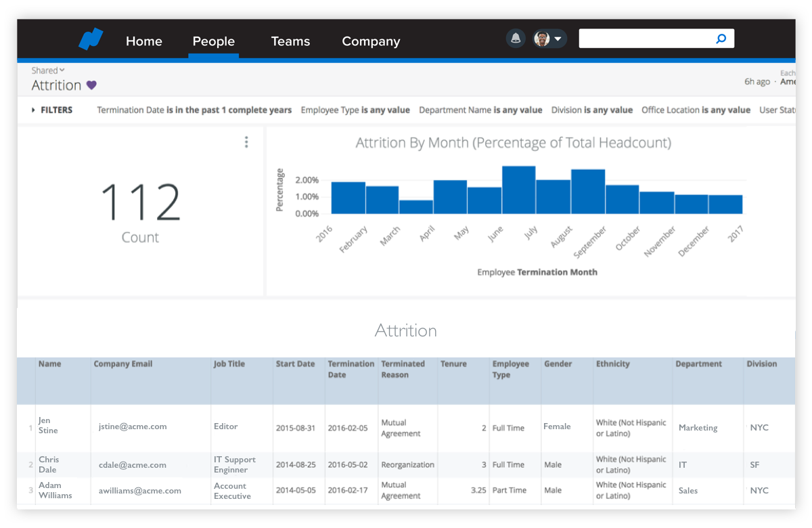812x528 pixels.
Task: Click the Reorganization reason cell
Action: click(407, 465)
